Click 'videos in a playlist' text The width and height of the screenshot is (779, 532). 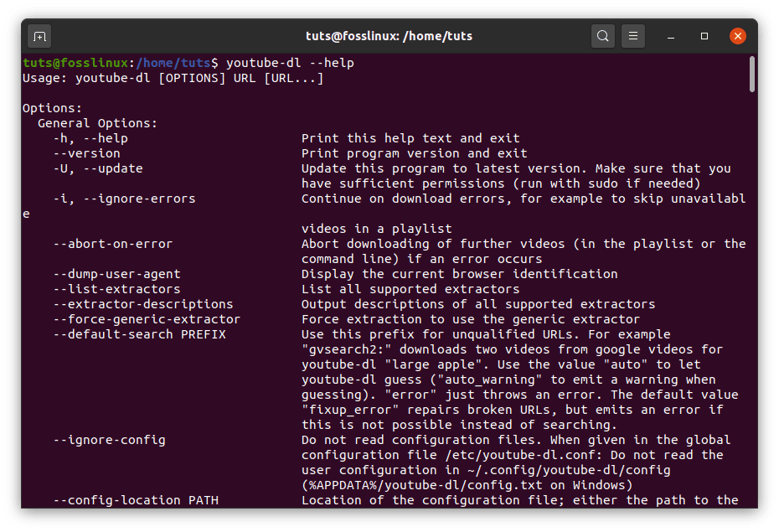[x=377, y=229]
